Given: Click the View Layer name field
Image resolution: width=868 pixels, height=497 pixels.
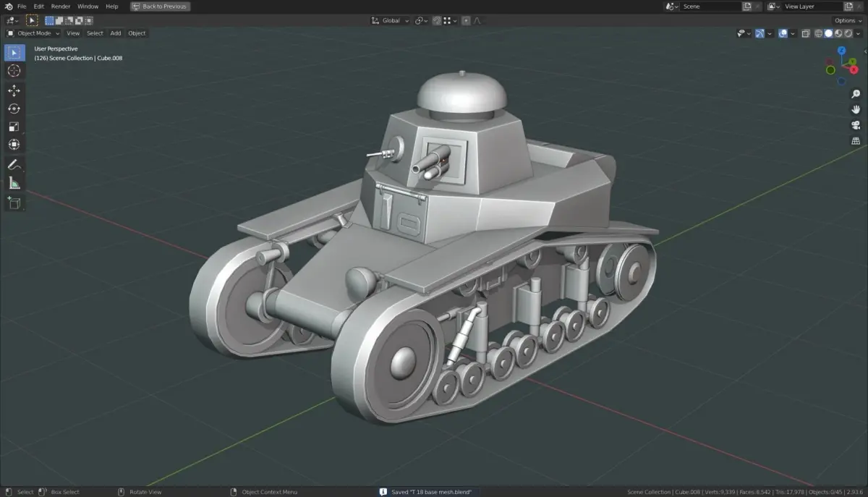Looking at the screenshot, I should click(x=813, y=7).
